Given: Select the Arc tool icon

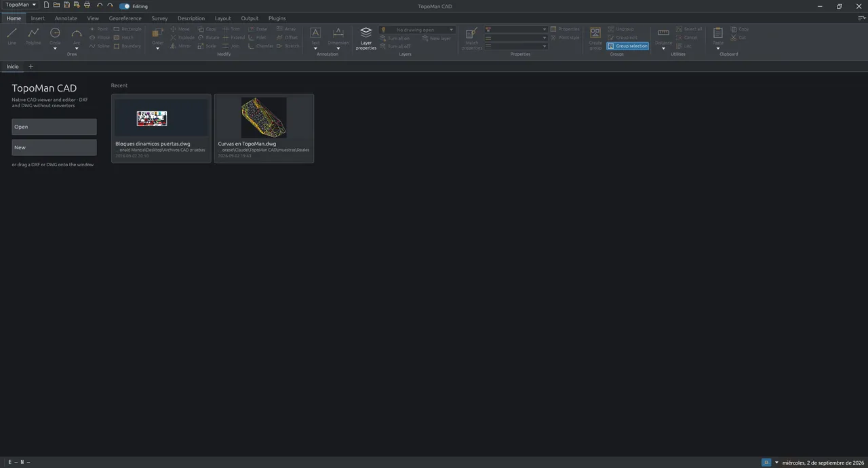Looking at the screenshot, I should tap(77, 33).
